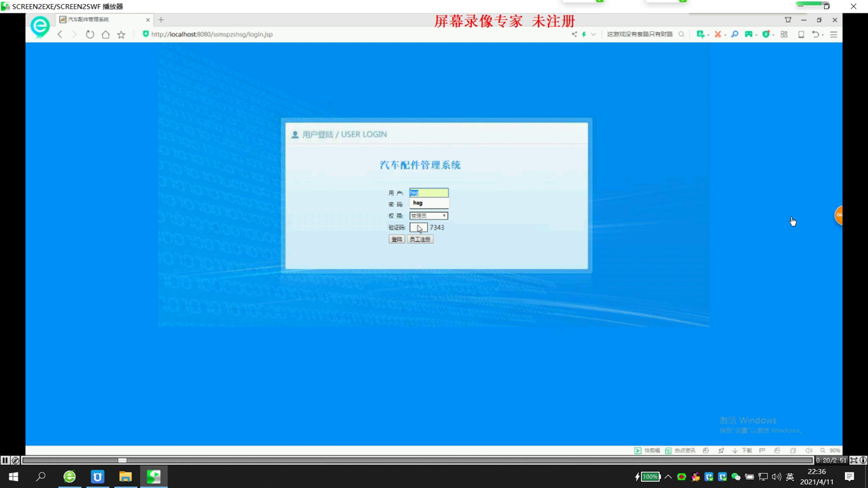Click the 360 browser logo
This screenshot has width=868, height=488.
(x=40, y=26)
